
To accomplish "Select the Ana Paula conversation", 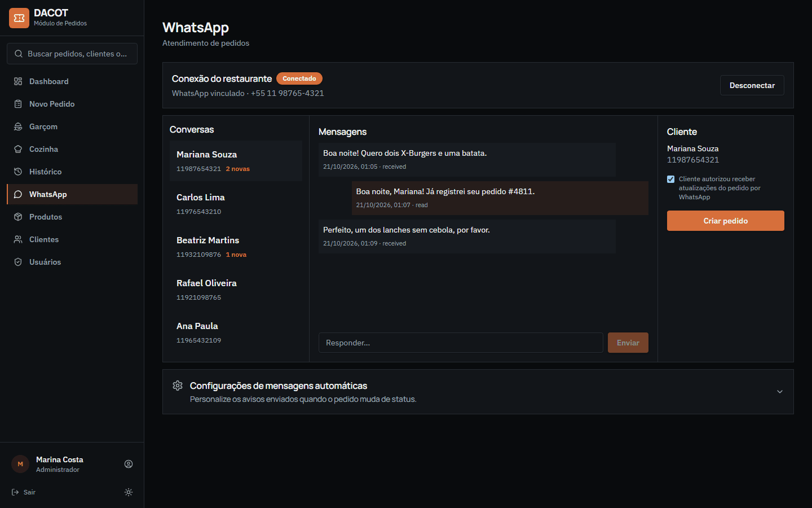I will [x=236, y=332].
